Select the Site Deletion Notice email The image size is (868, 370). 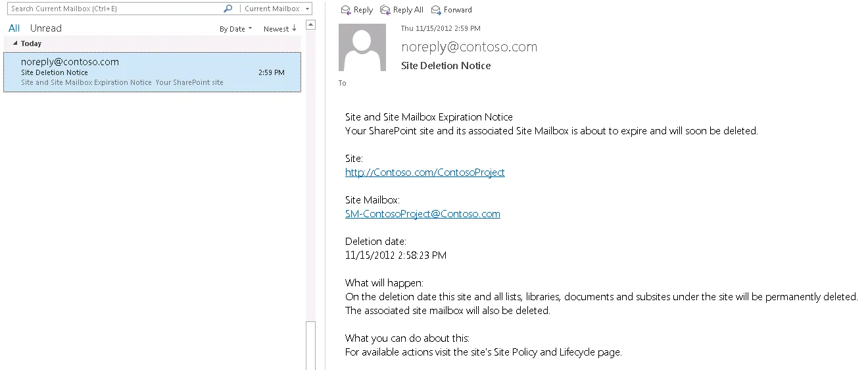click(152, 72)
